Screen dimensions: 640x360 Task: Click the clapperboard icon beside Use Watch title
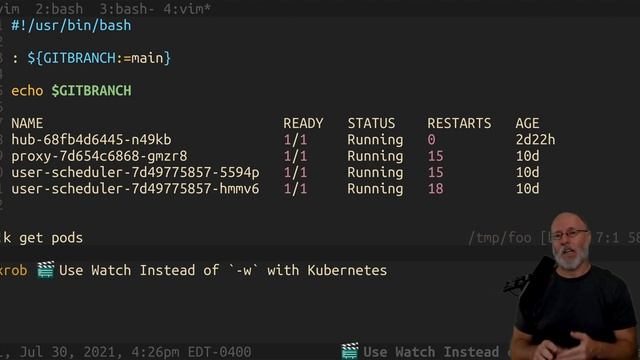point(45,270)
